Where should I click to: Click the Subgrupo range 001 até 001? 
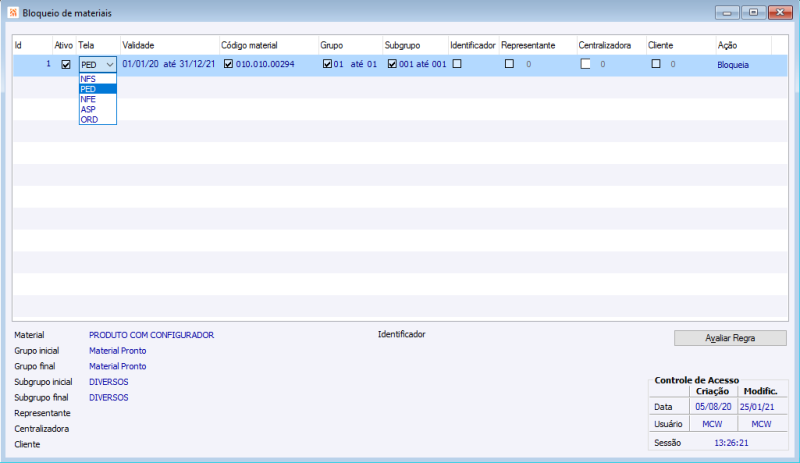tap(422, 64)
